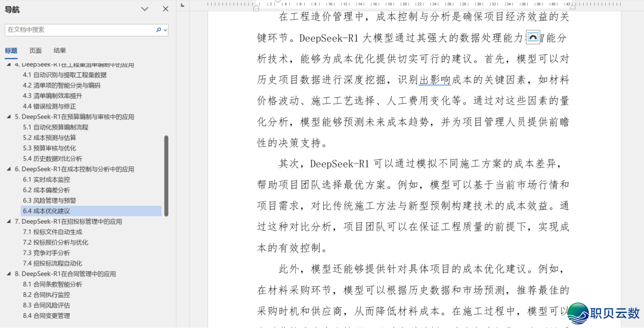Place cursor in paragraph starting 其次，DeepSeek-R1

(x=413, y=206)
